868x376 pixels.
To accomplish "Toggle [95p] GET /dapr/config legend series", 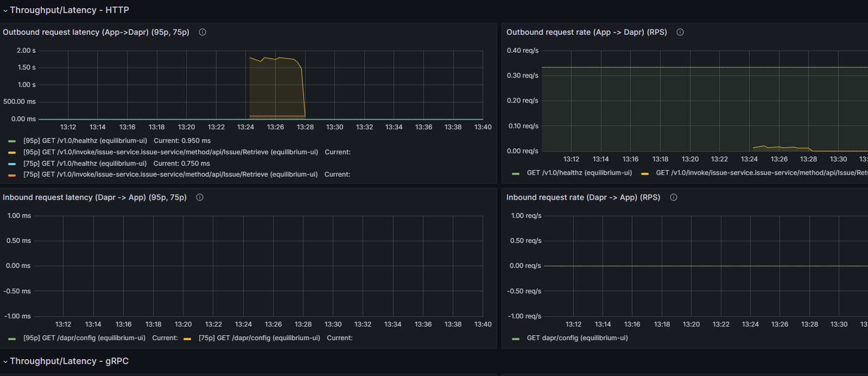I will (x=84, y=338).
